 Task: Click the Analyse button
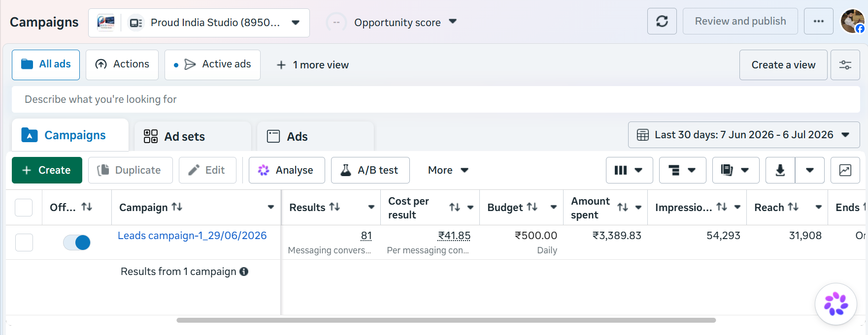point(287,170)
